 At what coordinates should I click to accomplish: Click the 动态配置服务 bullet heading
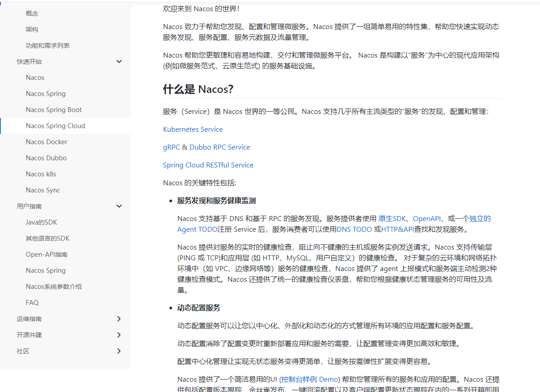point(198,308)
